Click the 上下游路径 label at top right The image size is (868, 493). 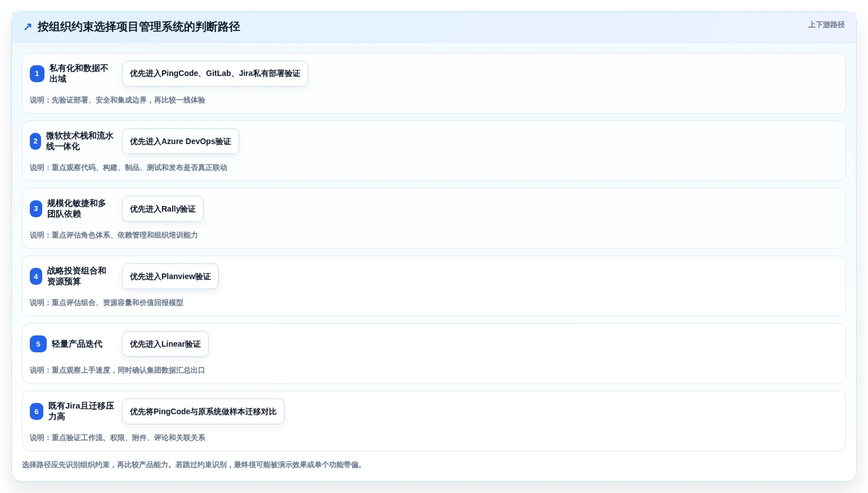click(x=826, y=25)
